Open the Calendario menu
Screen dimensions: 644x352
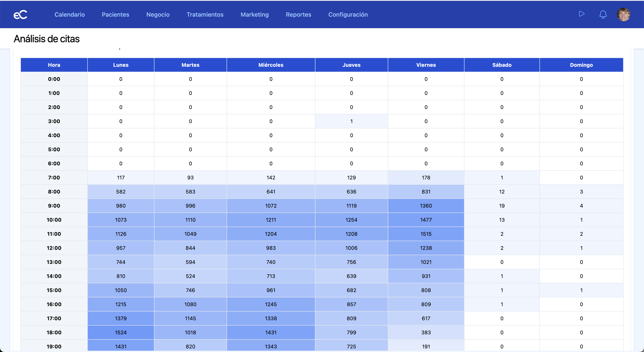tap(69, 15)
